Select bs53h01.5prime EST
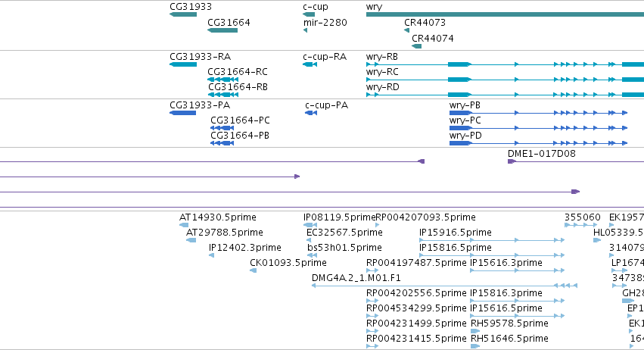The width and height of the screenshot is (644, 350). click(x=312, y=255)
